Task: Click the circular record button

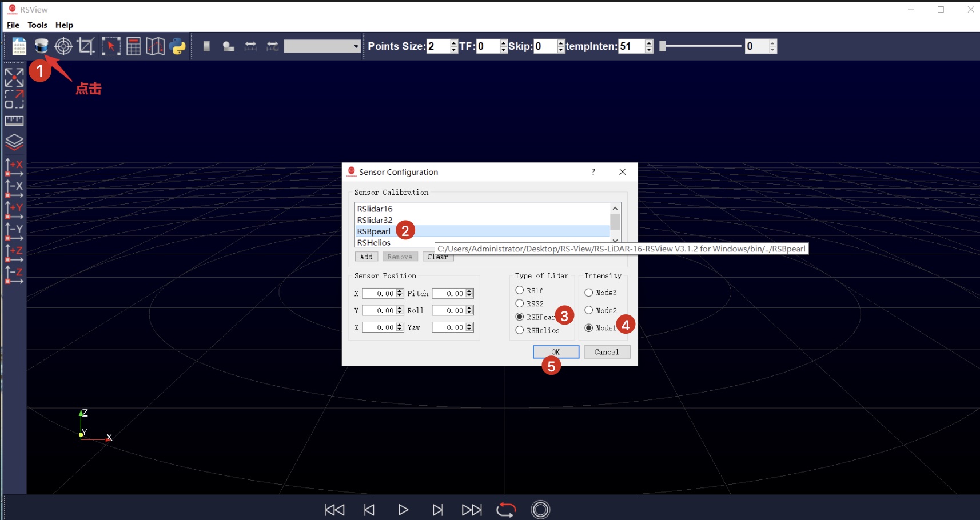Action: tap(540, 510)
